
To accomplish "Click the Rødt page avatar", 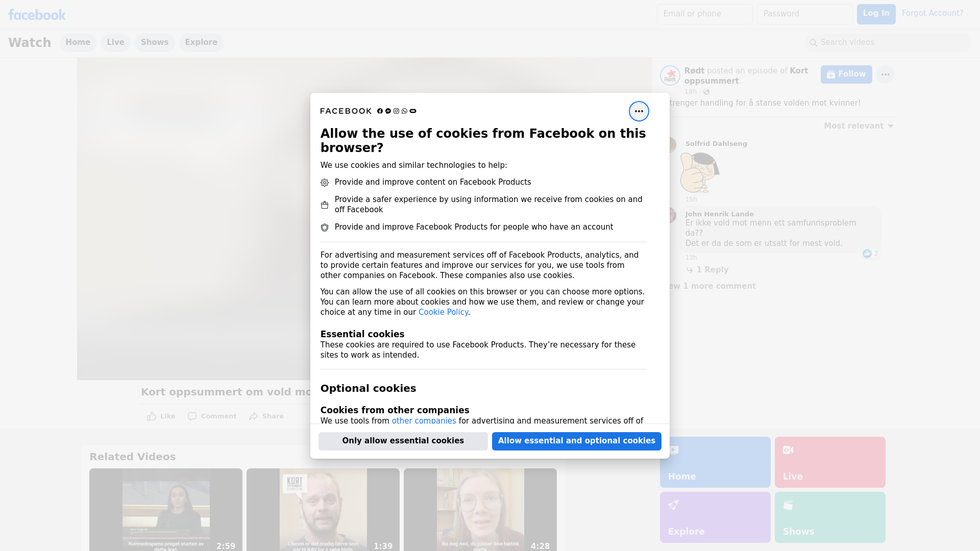I will 670,76.
